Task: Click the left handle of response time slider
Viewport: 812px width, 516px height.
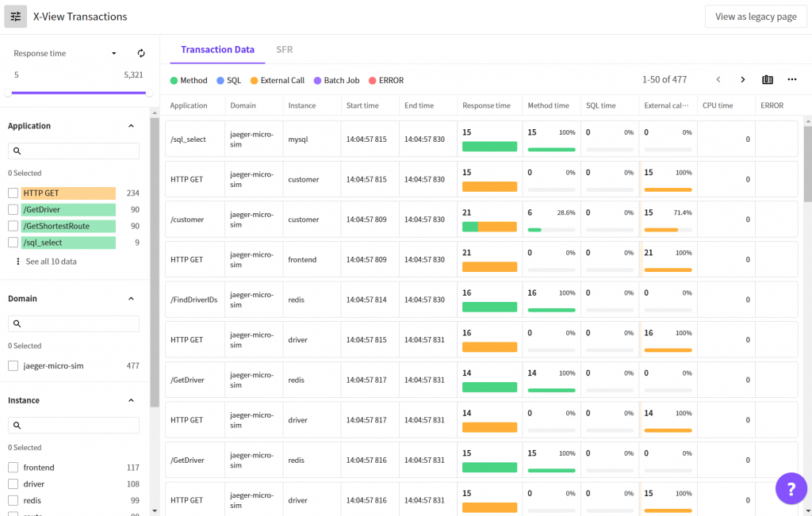Action: click(x=8, y=94)
